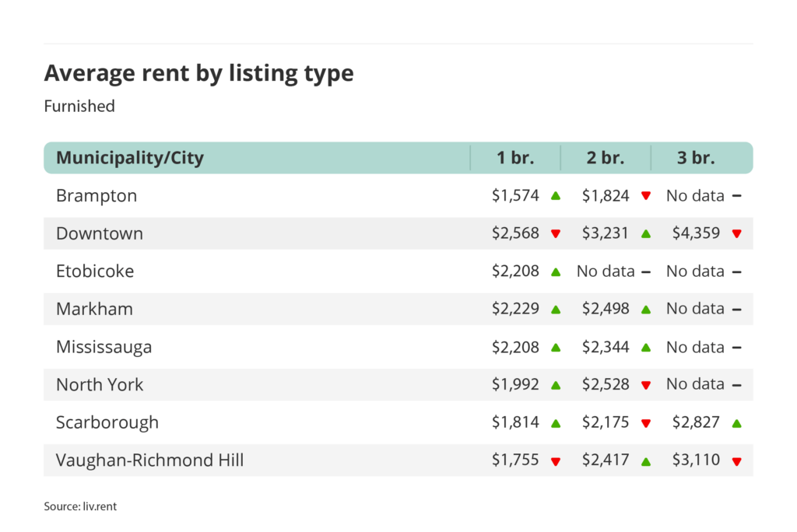Click the dash icon beside Etobicoke 2 br. No data
This screenshot has height=532, width=797.
[x=646, y=271]
